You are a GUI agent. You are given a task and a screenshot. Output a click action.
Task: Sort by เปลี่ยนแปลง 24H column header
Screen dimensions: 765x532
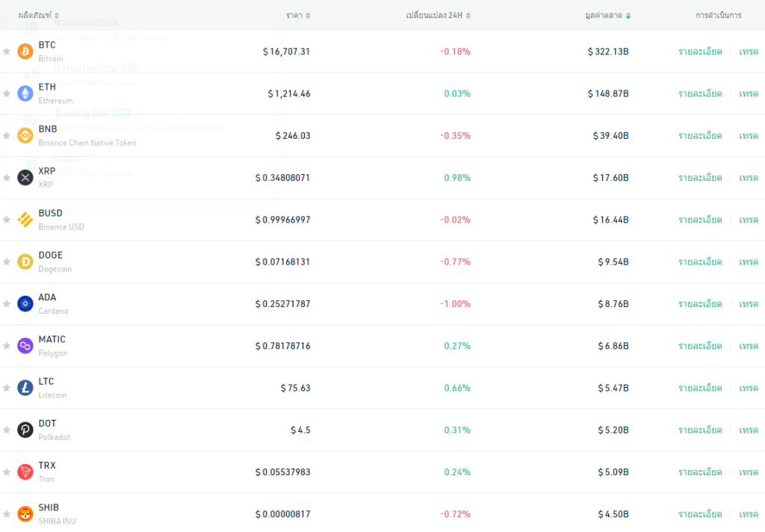click(x=438, y=16)
